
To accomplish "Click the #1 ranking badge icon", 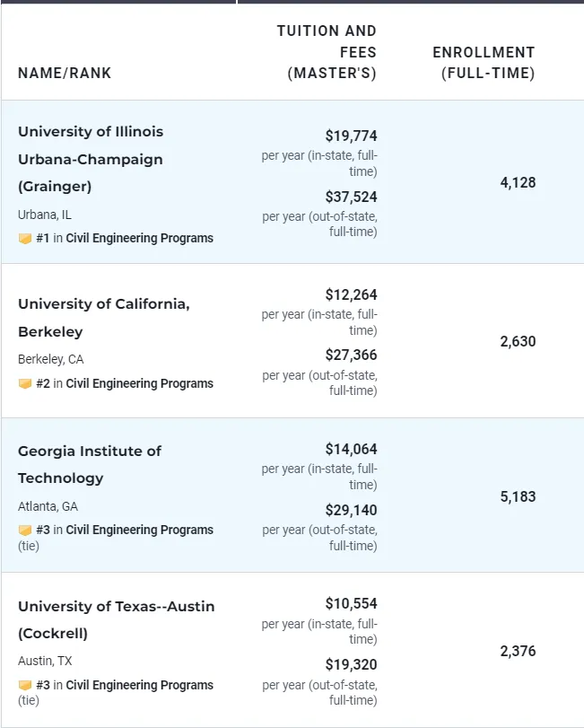I will click(25, 239).
